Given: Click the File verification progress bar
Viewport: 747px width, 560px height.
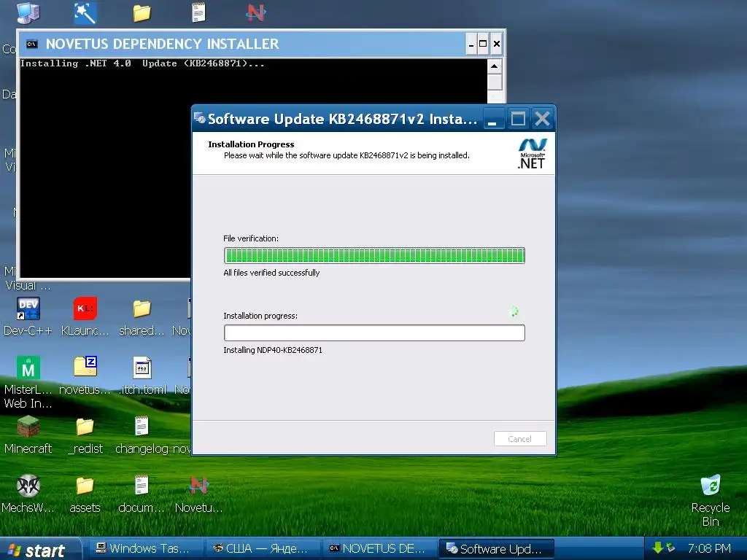Looking at the screenshot, I should point(374,256).
